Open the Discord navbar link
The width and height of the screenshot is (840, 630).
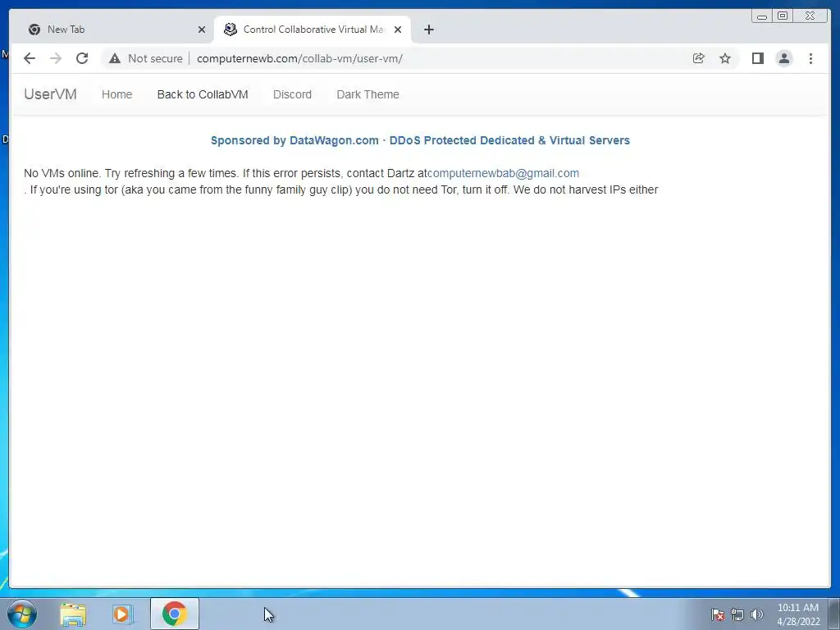(x=292, y=94)
